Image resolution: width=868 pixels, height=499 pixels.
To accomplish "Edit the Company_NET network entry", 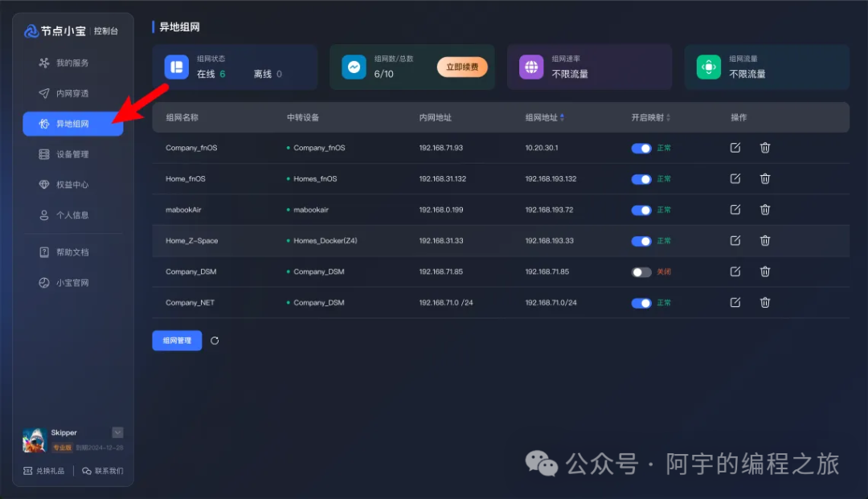I will (x=735, y=302).
